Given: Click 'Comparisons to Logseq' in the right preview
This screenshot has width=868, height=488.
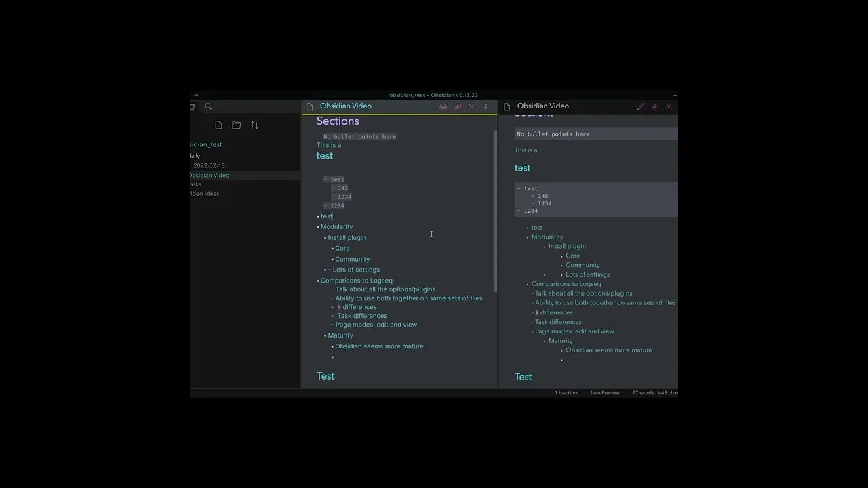Looking at the screenshot, I should pyautogui.click(x=566, y=284).
